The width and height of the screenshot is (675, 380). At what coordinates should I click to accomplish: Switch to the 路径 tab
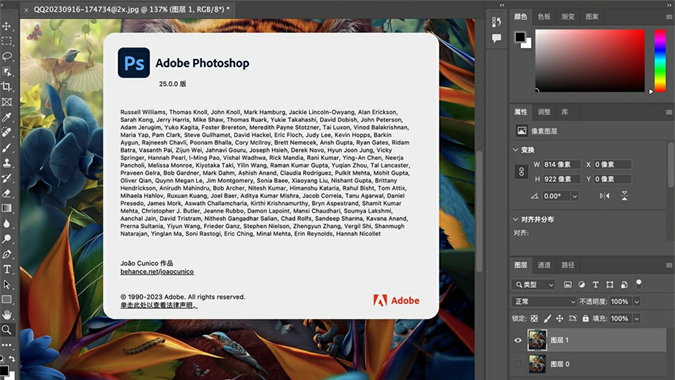pyautogui.click(x=568, y=265)
